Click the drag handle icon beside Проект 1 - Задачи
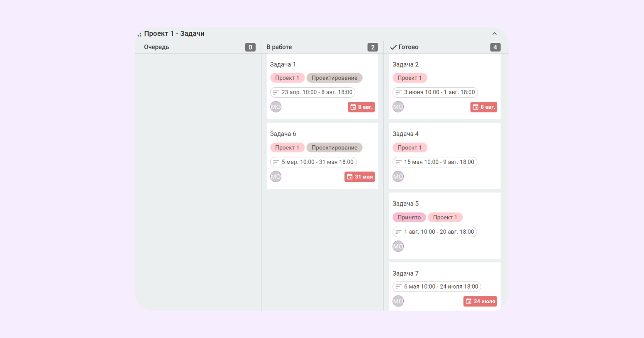644x338 pixels. coord(139,34)
